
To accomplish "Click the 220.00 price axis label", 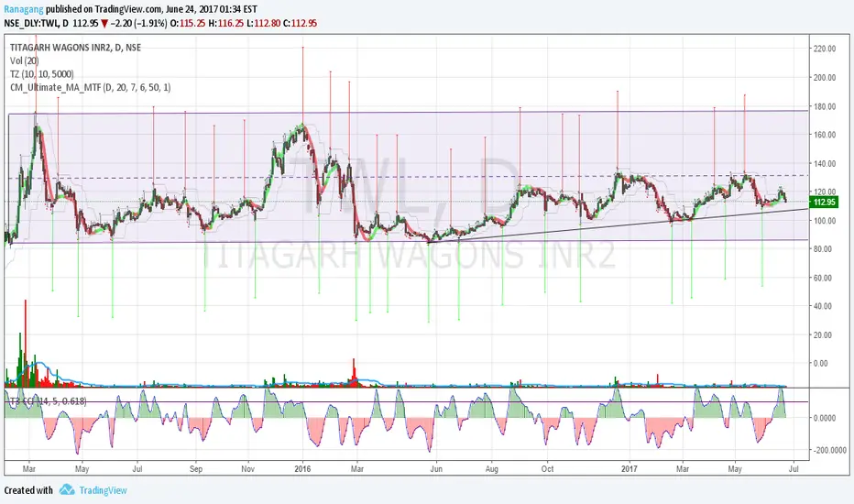I will coord(825,49).
